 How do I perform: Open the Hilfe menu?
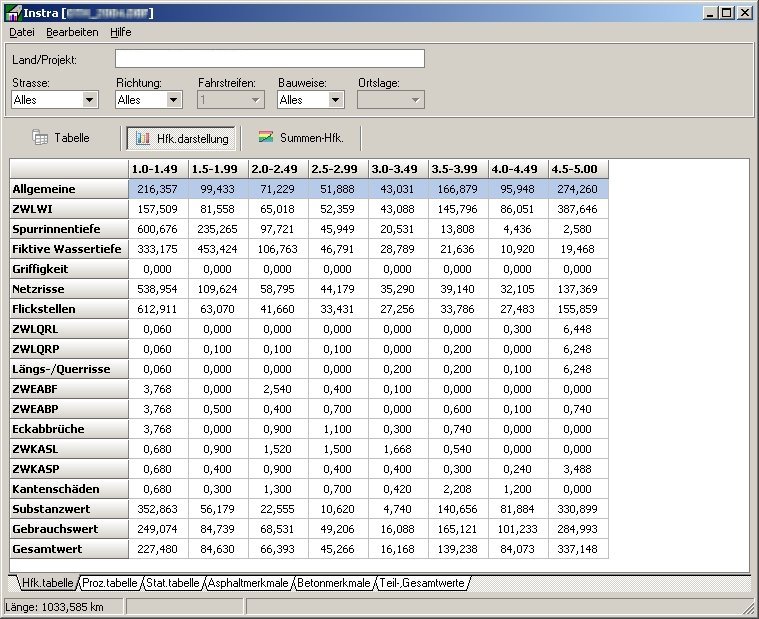click(121, 32)
